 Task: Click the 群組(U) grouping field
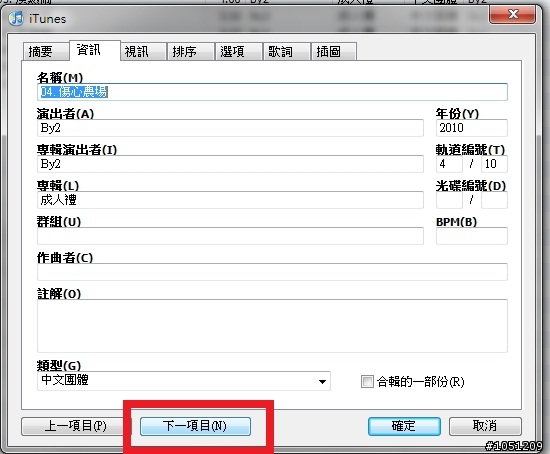coord(230,236)
